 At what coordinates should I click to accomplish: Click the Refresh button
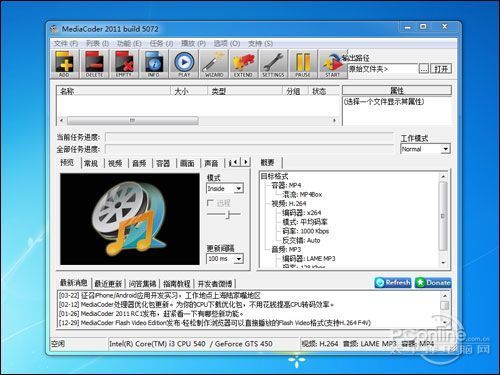point(393,283)
